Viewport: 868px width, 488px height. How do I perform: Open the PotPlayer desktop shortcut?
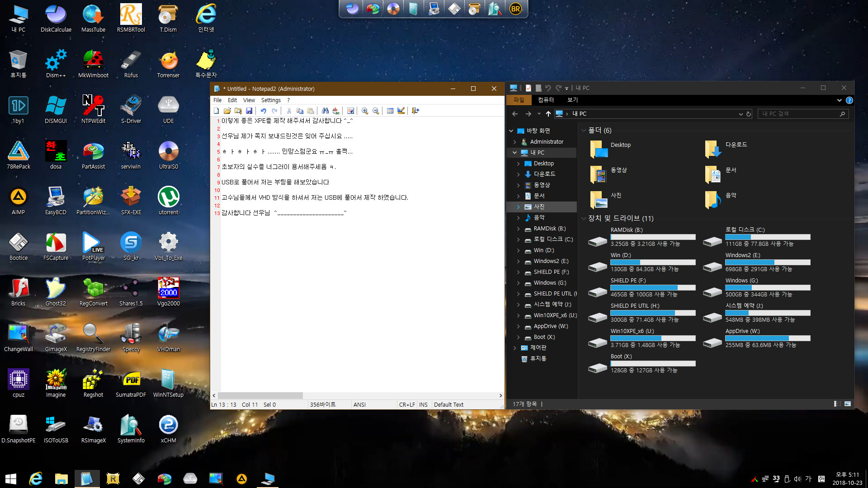94,246
